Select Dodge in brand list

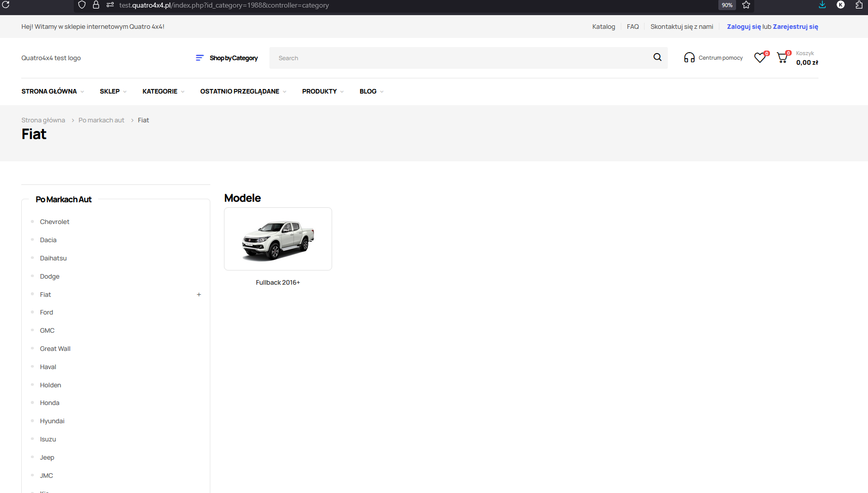pos(50,277)
